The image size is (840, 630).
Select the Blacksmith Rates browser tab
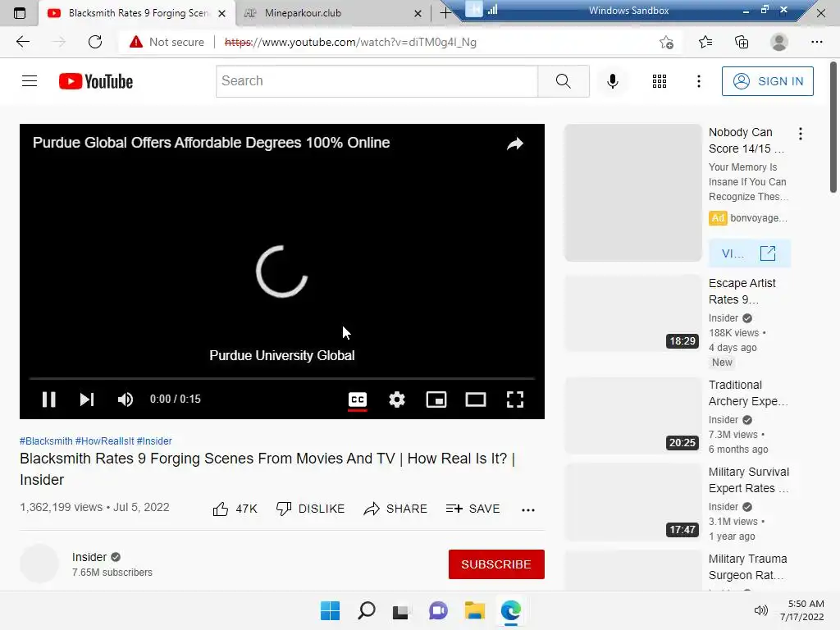coord(137,13)
